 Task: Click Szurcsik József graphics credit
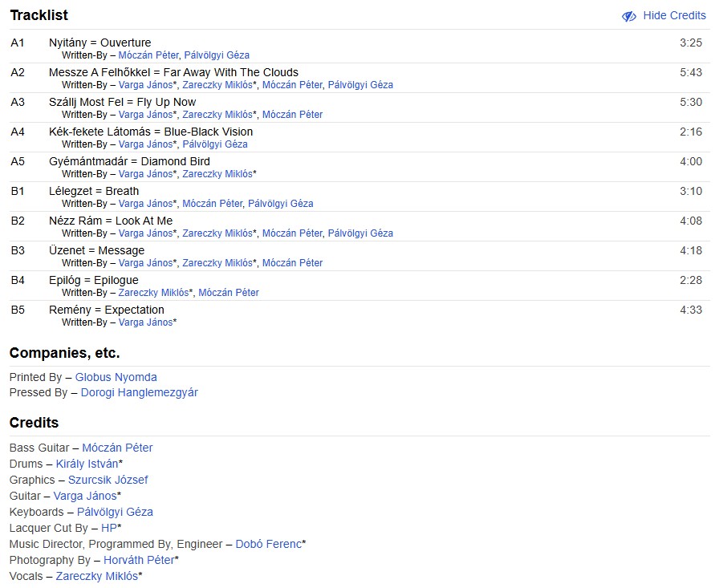108,480
